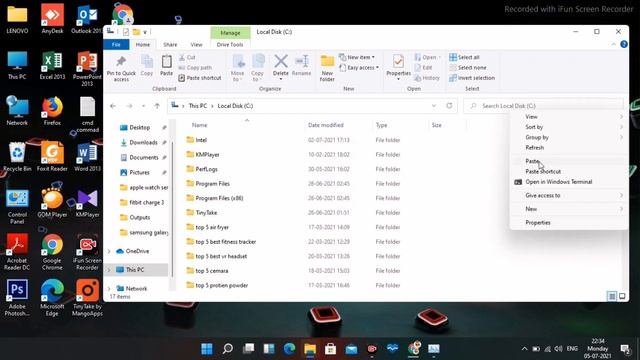Switch to details view icon in status bar
Viewport: 640px width, 360px height.
click(612, 296)
